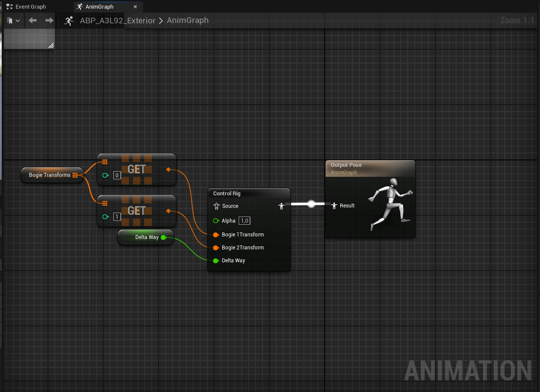Close the AnimGraph tab

coord(135,7)
